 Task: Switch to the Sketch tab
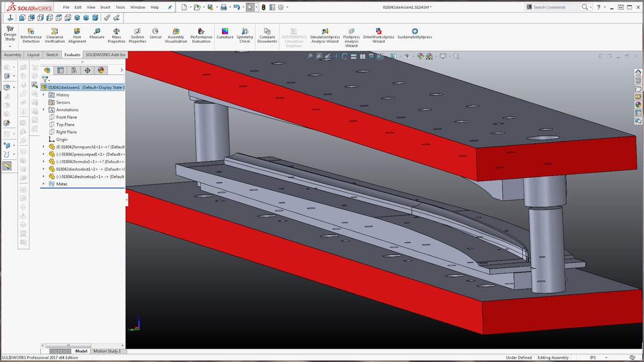coord(52,55)
